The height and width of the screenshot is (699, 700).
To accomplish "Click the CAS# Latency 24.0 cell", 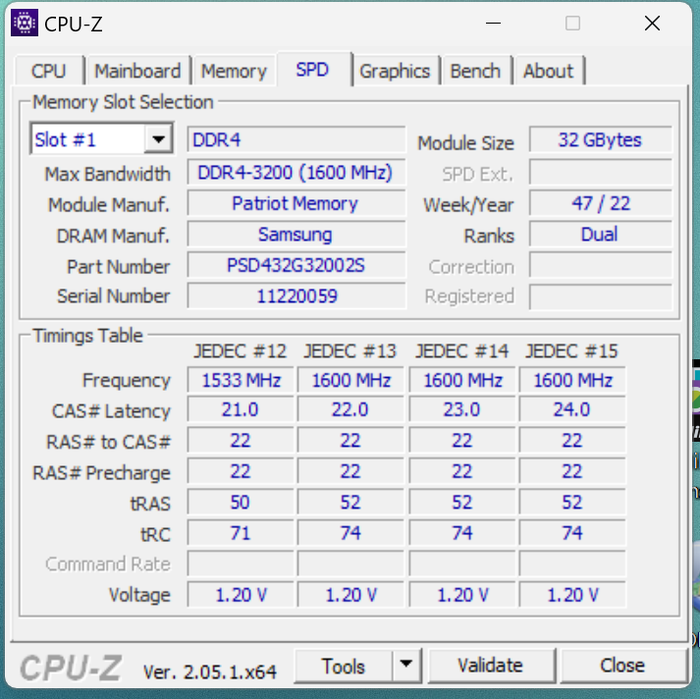I will (x=572, y=410).
